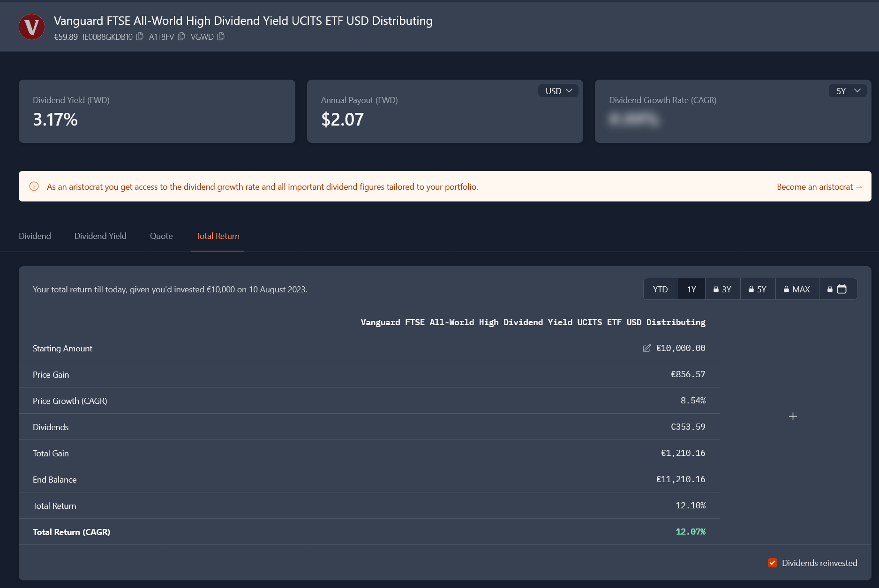Click the Total Return (CAGR) row label
The image size is (879, 588).
click(71, 532)
